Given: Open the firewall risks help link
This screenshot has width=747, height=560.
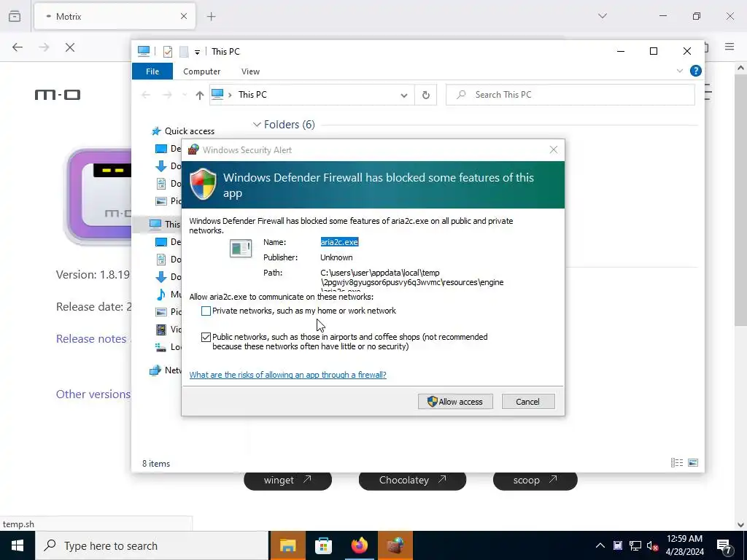Looking at the screenshot, I should point(287,375).
